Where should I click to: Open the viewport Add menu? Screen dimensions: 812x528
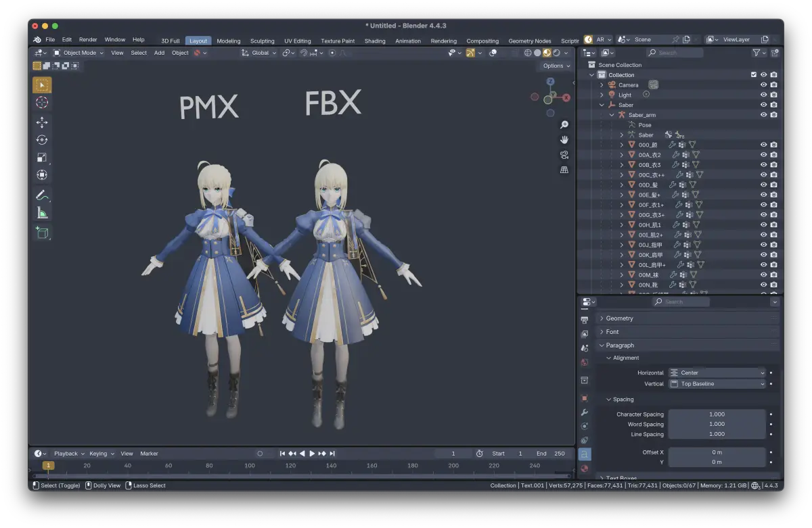coord(159,53)
